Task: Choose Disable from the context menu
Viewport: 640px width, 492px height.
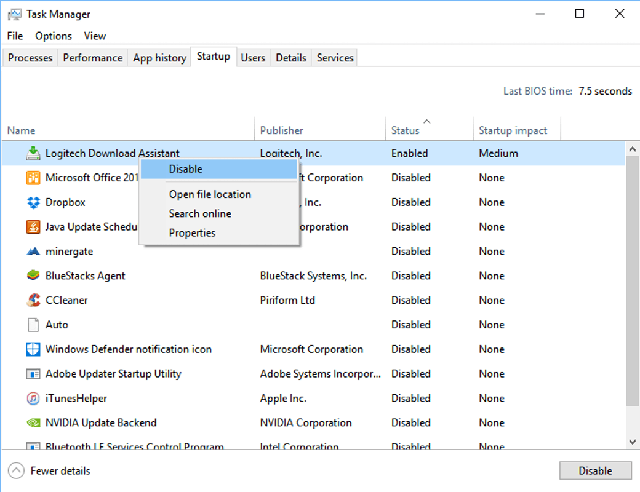Action: coord(185,169)
